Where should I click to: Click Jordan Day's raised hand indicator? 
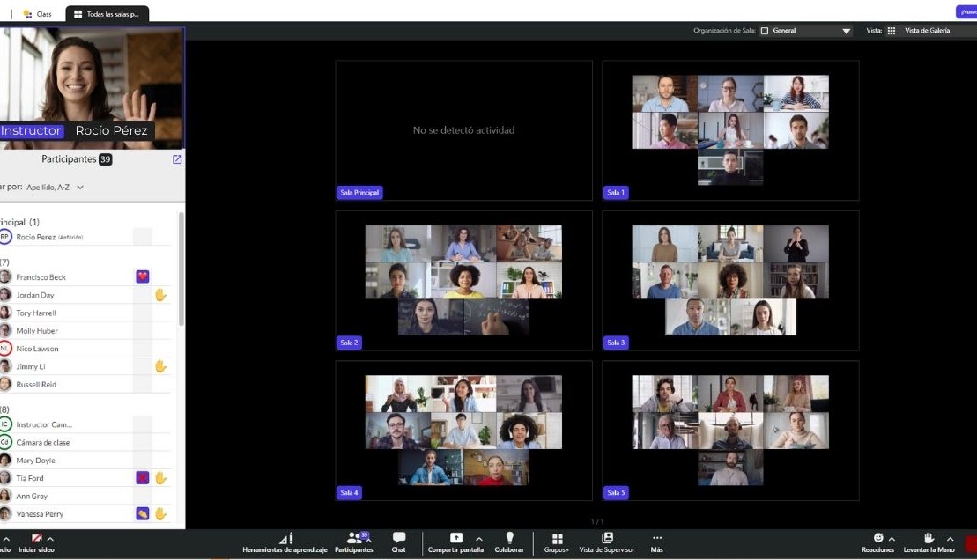160,295
